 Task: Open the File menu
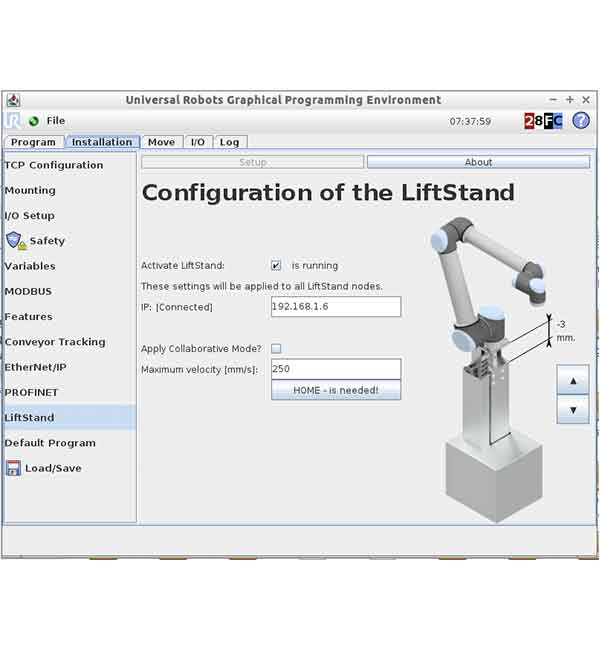[56, 121]
